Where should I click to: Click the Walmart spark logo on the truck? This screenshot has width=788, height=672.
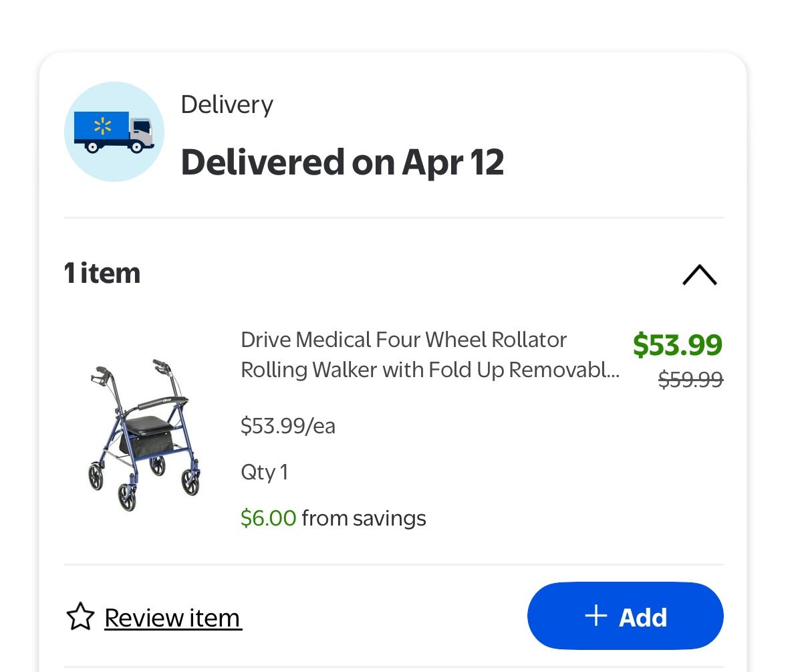click(x=104, y=127)
